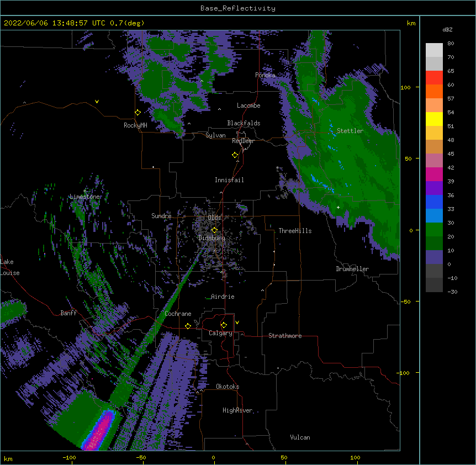Select the Lacombe town label

click(x=248, y=105)
